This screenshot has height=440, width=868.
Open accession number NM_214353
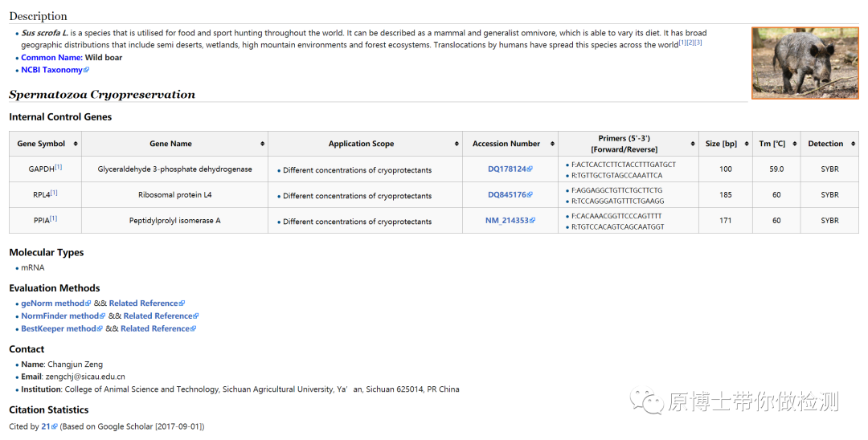(506, 221)
